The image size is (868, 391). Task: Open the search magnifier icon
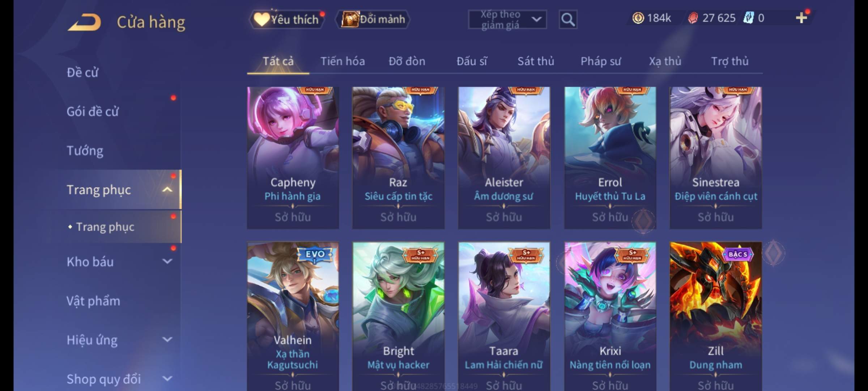click(x=568, y=19)
